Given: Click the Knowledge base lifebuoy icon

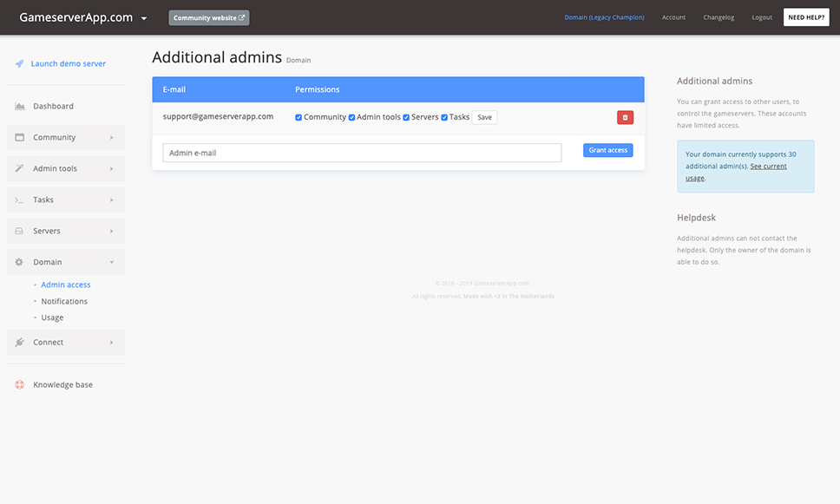Looking at the screenshot, I should (20, 384).
